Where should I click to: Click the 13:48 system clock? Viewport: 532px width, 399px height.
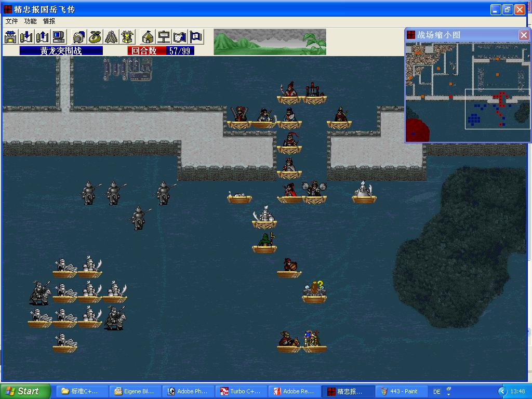[x=517, y=392]
